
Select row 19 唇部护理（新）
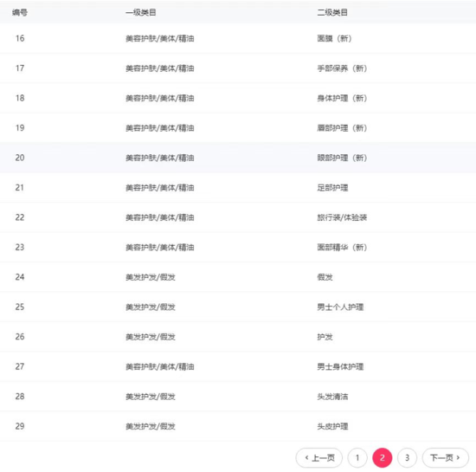[238, 127]
